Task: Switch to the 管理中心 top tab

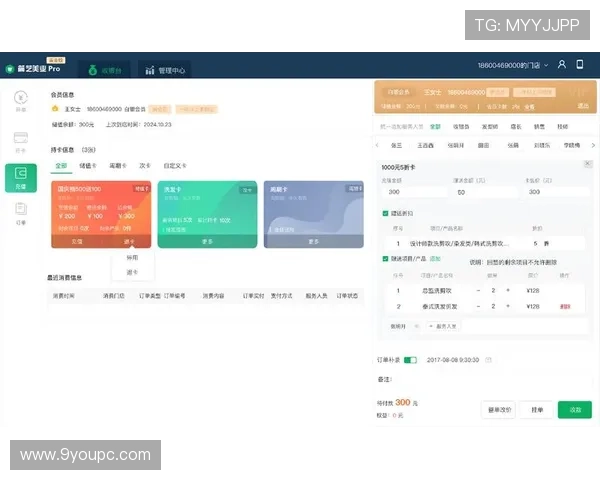Action: tap(165, 70)
